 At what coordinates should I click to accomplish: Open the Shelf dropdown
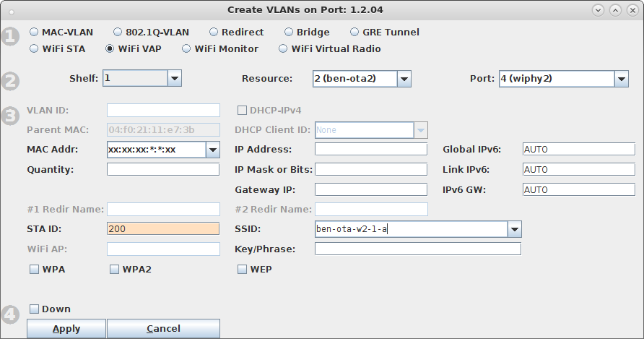click(174, 78)
